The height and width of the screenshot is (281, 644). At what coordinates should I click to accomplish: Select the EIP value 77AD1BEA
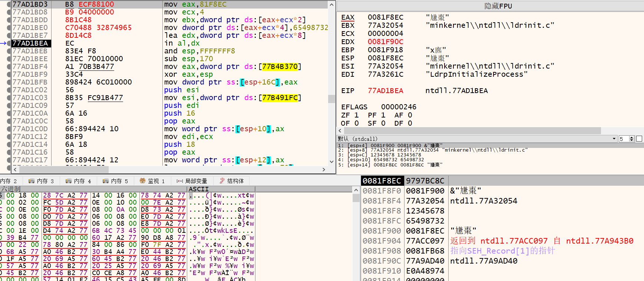(x=386, y=91)
